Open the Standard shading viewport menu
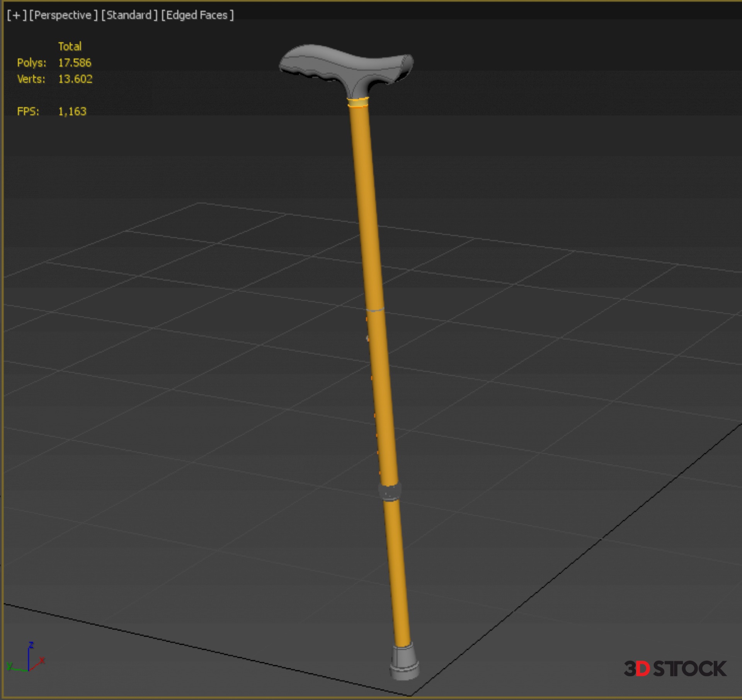 (x=129, y=15)
